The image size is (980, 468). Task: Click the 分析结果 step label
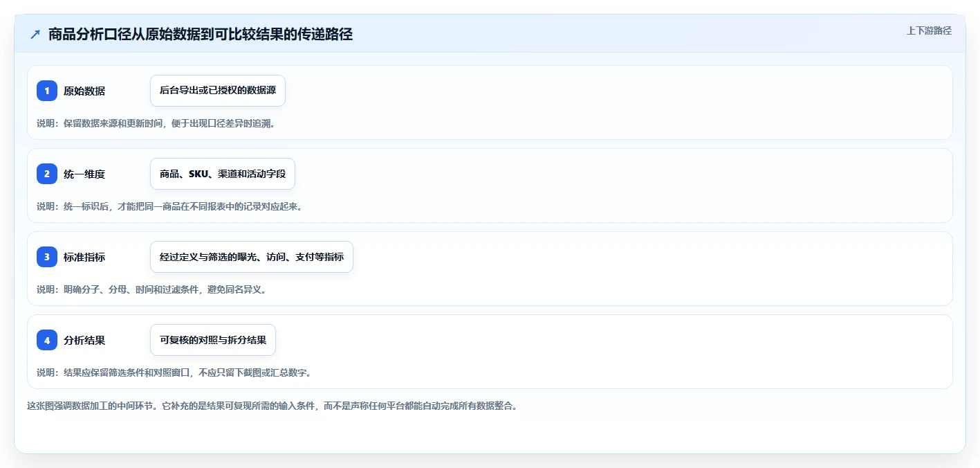84,340
